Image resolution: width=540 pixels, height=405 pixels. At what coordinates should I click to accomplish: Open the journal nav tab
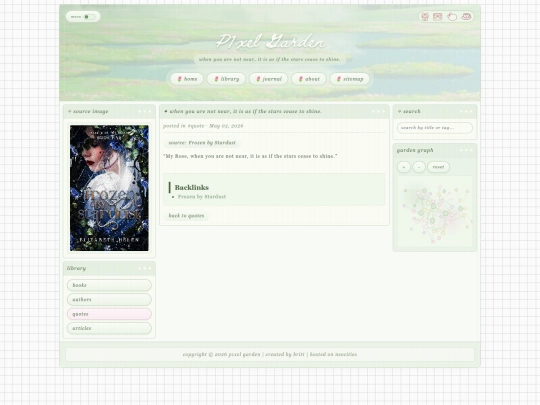pos(269,79)
